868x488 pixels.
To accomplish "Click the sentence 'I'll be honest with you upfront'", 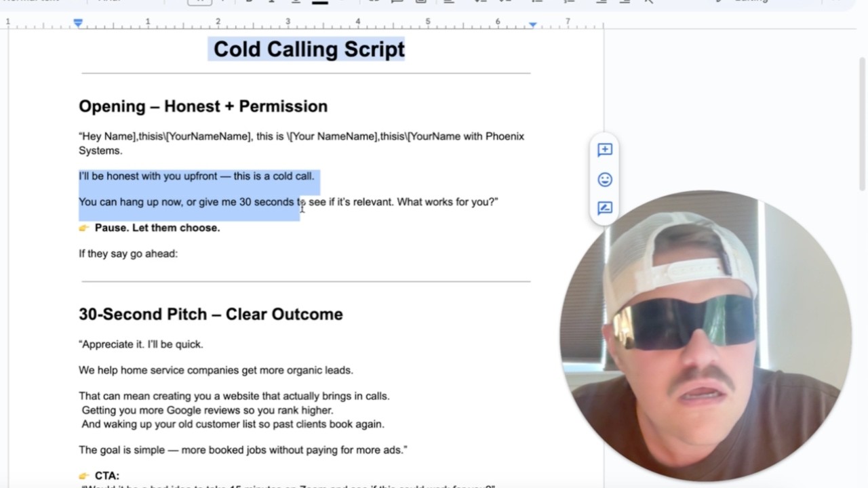I will 197,176.
